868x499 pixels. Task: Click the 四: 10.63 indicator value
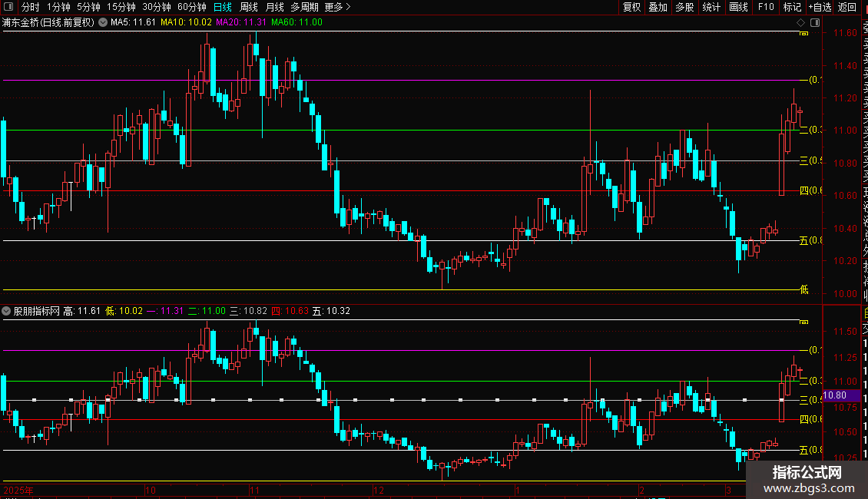[x=290, y=311]
